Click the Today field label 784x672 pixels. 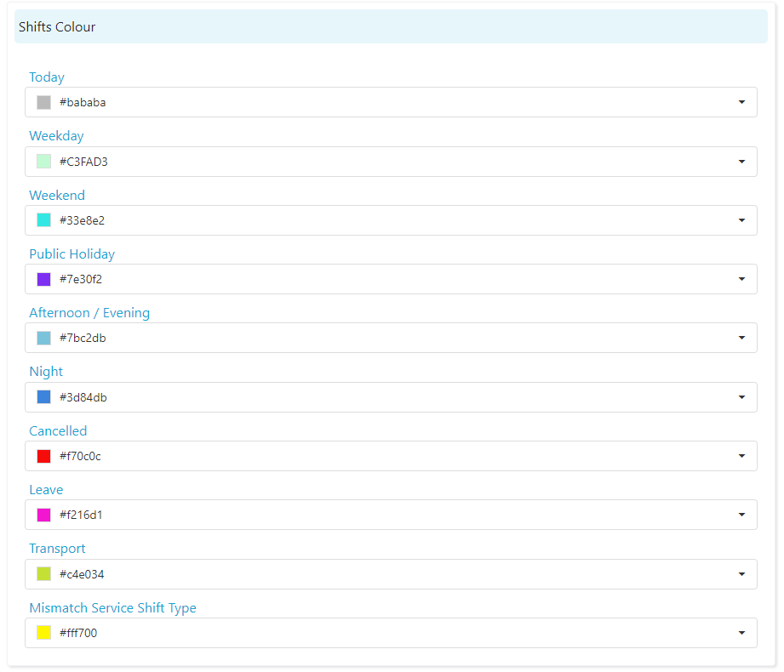(47, 77)
